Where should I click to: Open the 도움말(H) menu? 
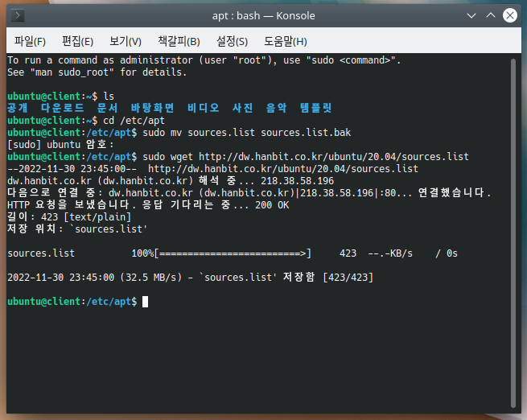[286, 41]
